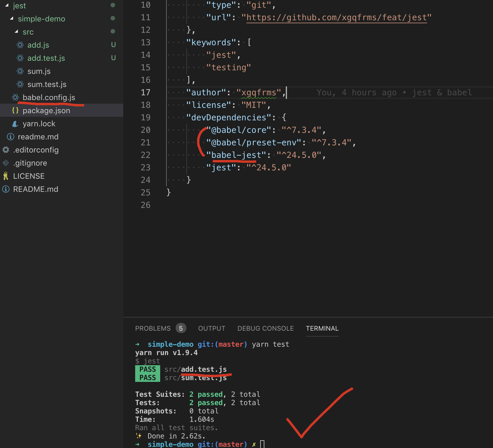Click the "yarn run v1.9.4" terminal line
493x448 pixels.
pos(166,353)
